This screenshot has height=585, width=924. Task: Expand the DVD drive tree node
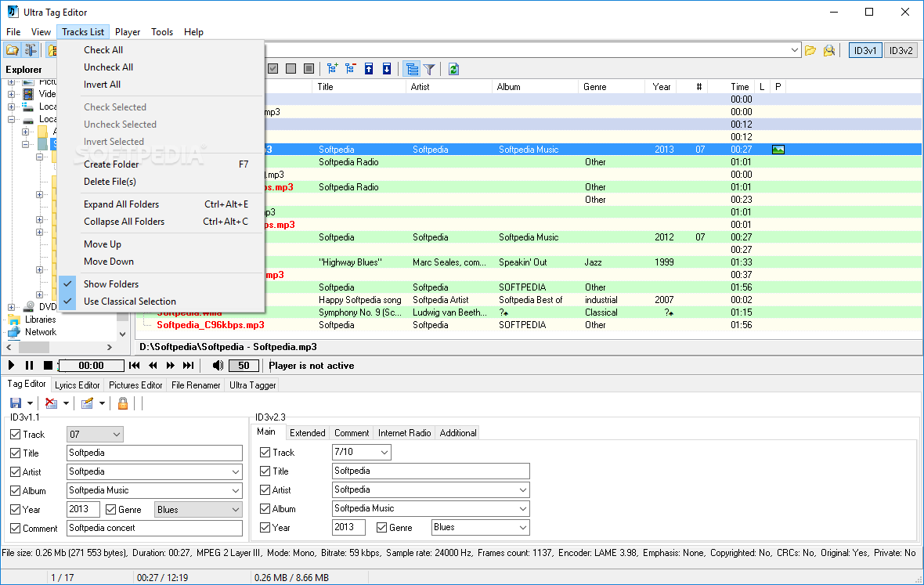click(x=11, y=307)
